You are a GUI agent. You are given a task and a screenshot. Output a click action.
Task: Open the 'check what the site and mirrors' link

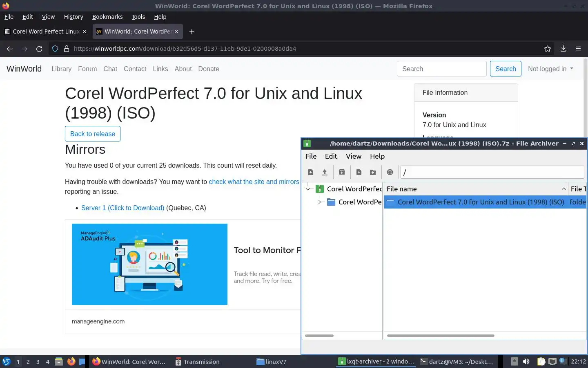(x=254, y=182)
